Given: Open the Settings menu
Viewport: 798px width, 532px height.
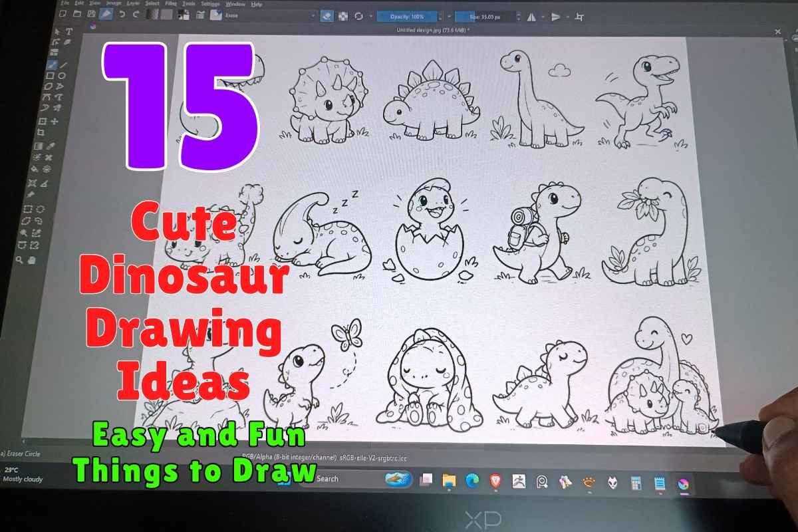Looking at the screenshot, I should (x=211, y=4).
